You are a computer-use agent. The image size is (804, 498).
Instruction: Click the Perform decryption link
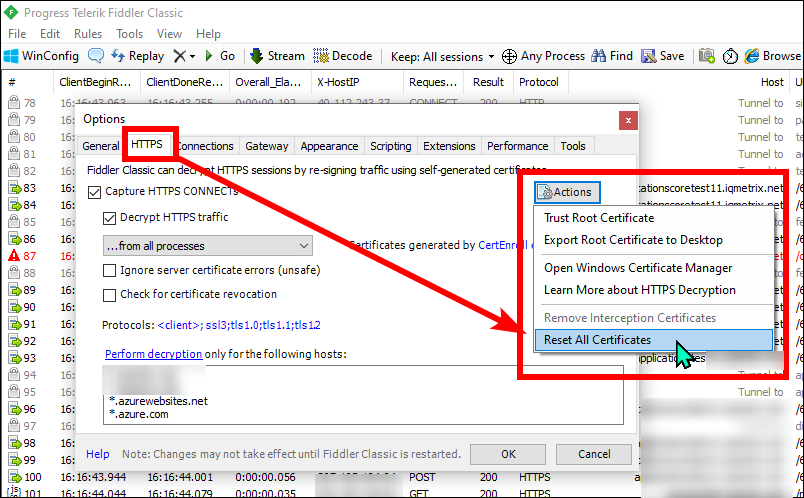pos(153,354)
